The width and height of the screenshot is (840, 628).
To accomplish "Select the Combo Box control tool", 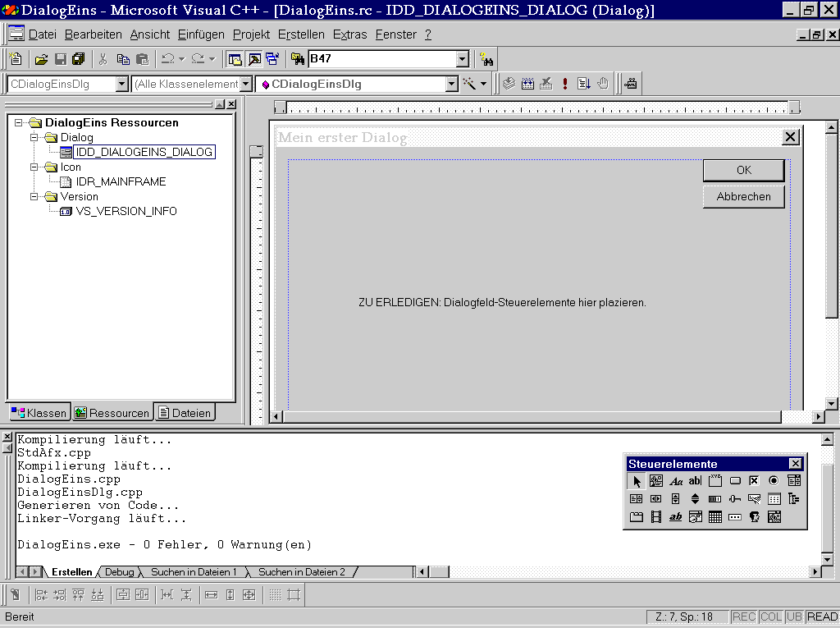I will (793, 481).
